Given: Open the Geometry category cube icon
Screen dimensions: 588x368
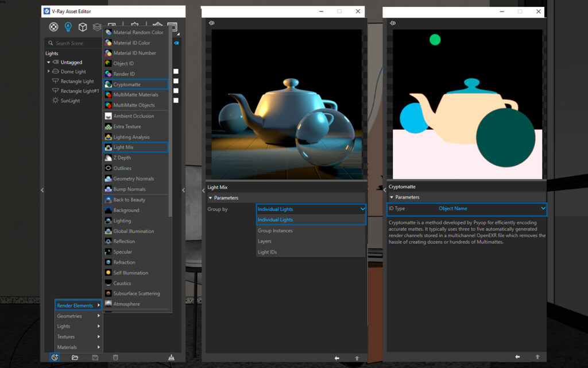Looking at the screenshot, I should pos(83,26).
